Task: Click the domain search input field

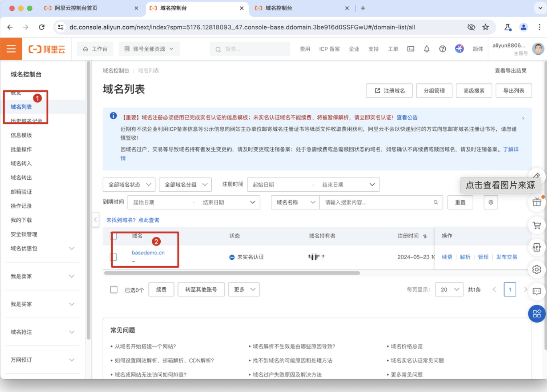Action: [x=377, y=202]
